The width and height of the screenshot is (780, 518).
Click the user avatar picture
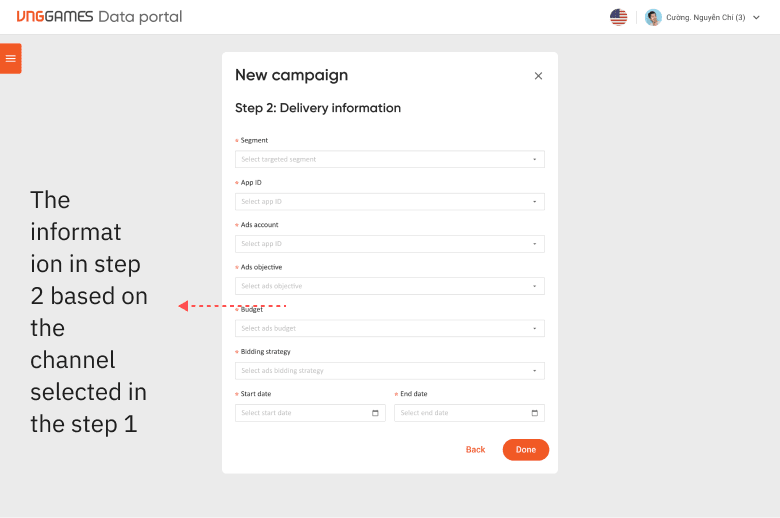(653, 17)
